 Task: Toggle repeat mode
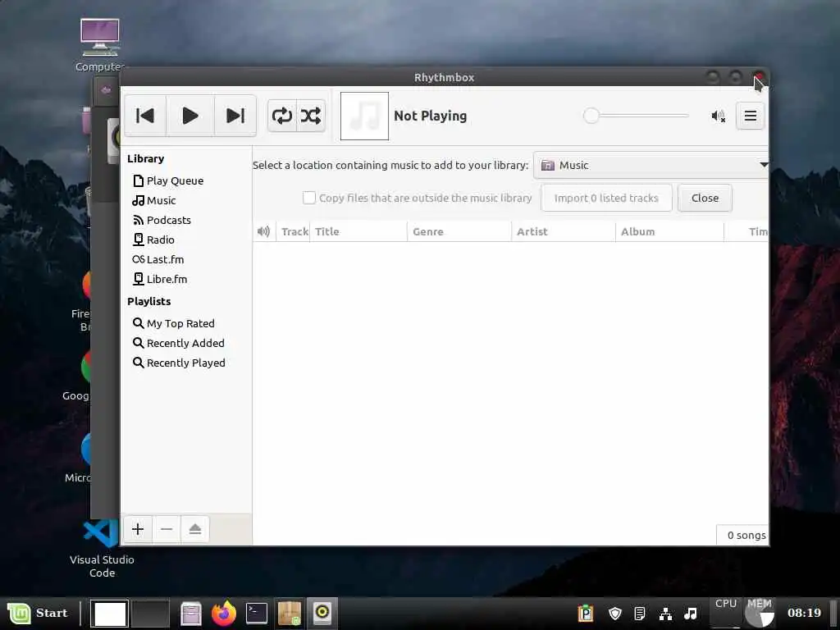coord(282,116)
